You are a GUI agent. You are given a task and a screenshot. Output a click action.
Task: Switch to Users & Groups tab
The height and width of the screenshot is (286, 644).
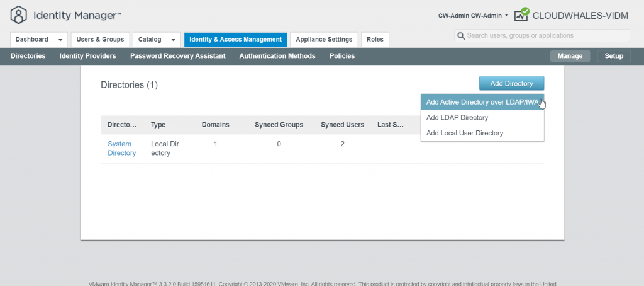(100, 40)
